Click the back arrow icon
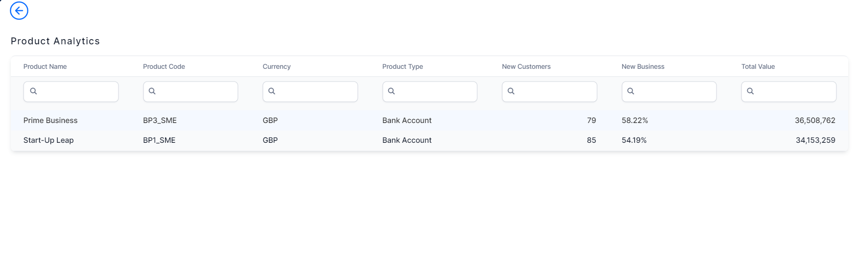868x271 pixels. click(x=19, y=10)
